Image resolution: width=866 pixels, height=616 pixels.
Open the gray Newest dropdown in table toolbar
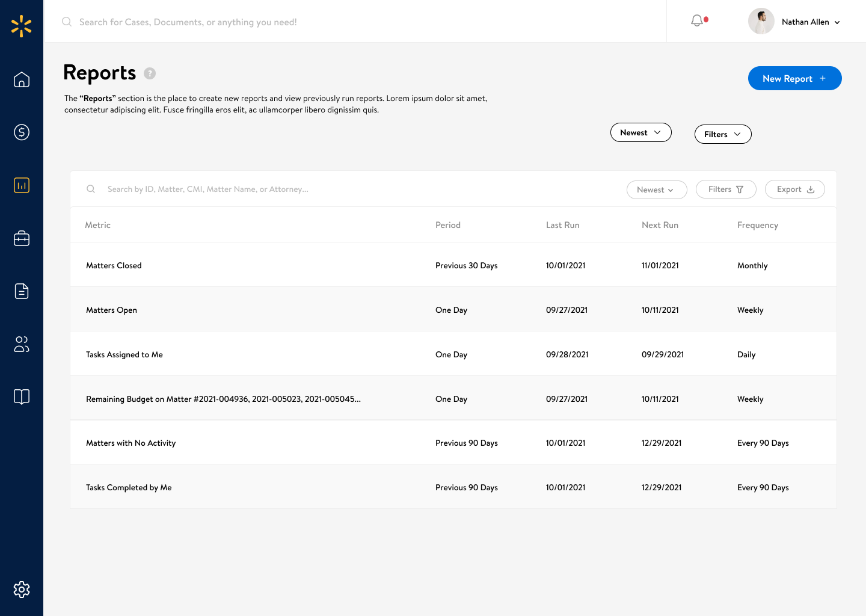[656, 189]
